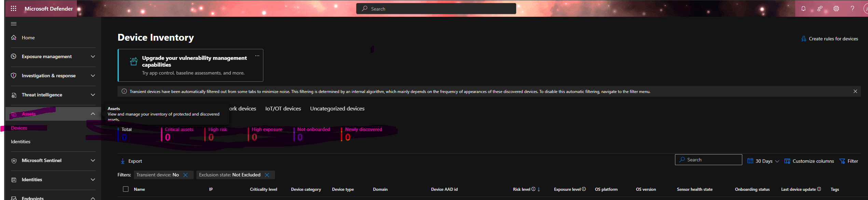Screen dimensions: 868x200
Task: Open the upgrade banner more options ellipsis
Action: pyautogui.click(x=257, y=56)
